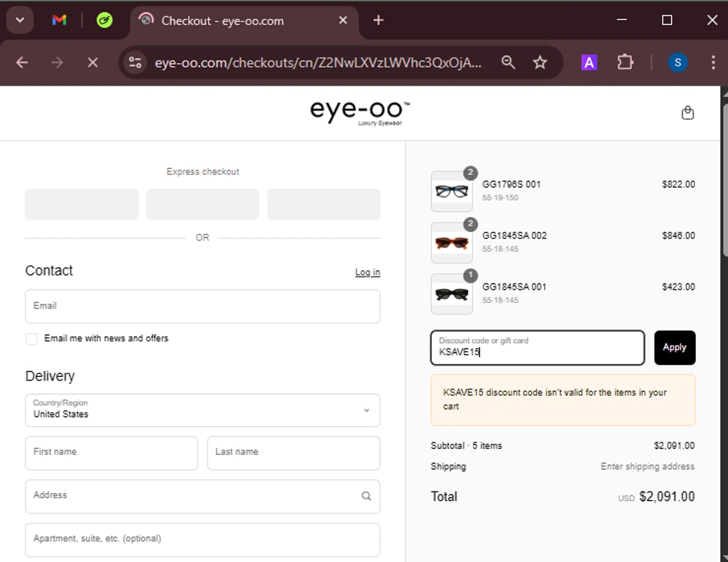Apply the discount code

[675, 348]
